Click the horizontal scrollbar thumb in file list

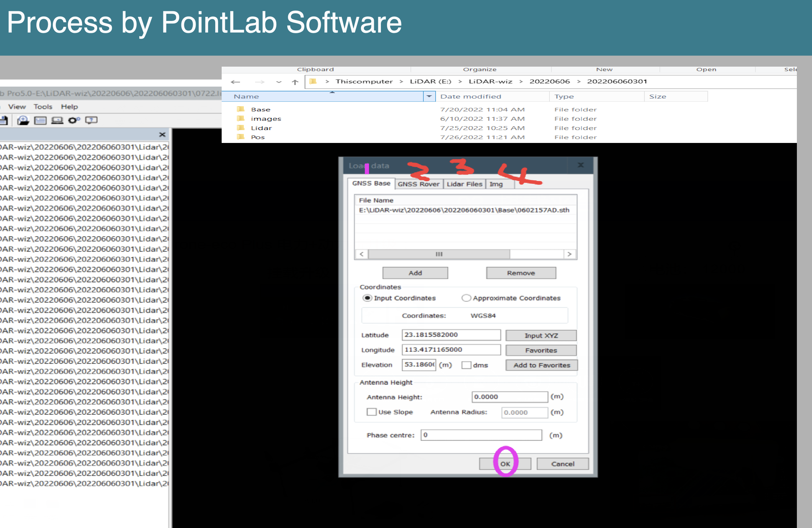point(439,254)
